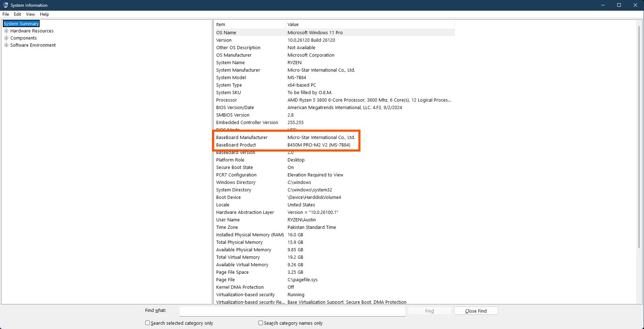Select the System Directory row
Screen dimensions: 644x329
[x=334, y=190]
